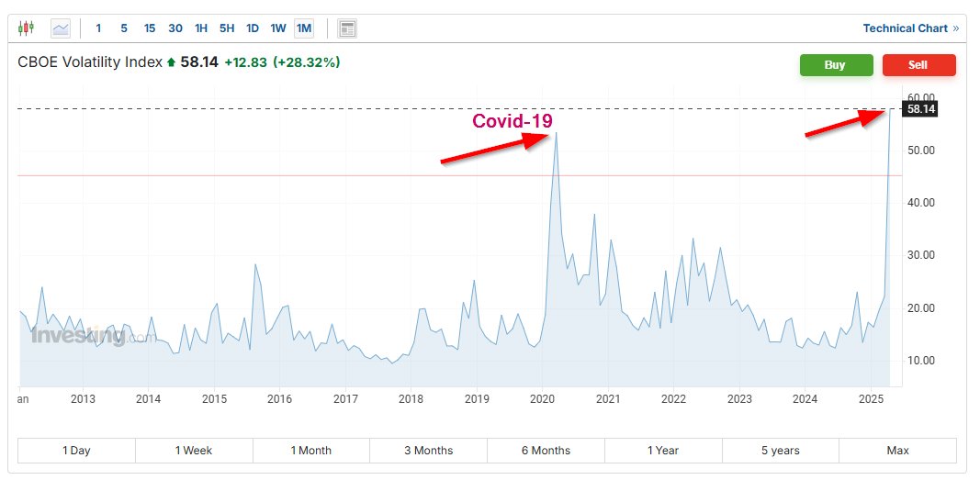The height and width of the screenshot is (480, 980).
Task: Click the 2025 label on time axis
Action: (872, 398)
